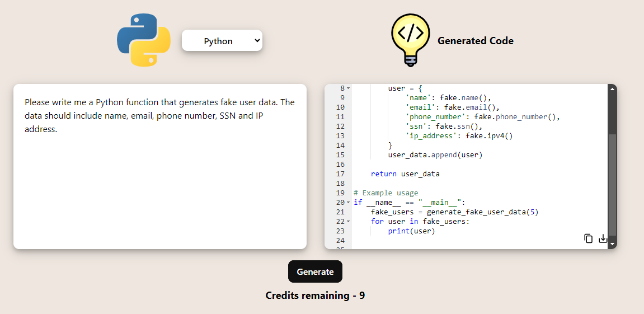Fold the if __name__ block at line 20
Viewport: 644px width, 314px height.
point(348,203)
